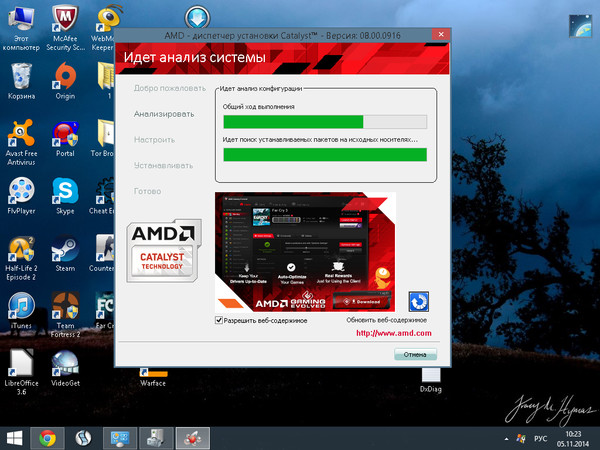The width and height of the screenshot is (600, 450).
Task: Open the Skype desktop shortcut
Action: tap(65, 196)
